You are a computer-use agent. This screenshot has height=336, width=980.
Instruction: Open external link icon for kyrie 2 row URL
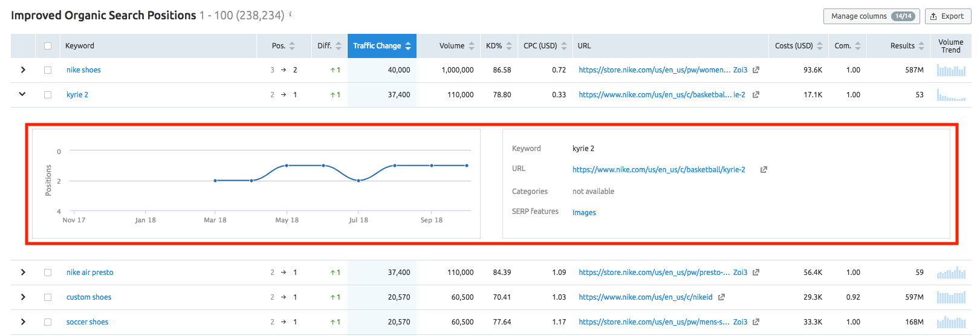coord(756,95)
